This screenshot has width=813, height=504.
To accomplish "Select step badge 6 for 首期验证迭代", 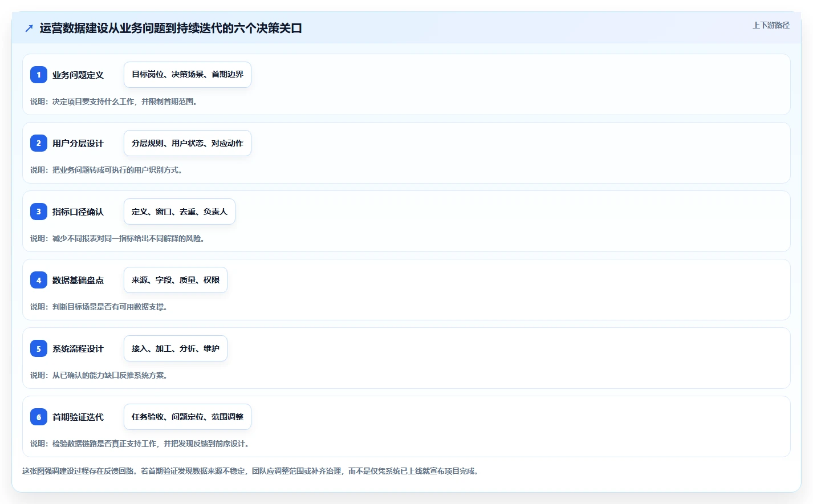I will pos(39,417).
